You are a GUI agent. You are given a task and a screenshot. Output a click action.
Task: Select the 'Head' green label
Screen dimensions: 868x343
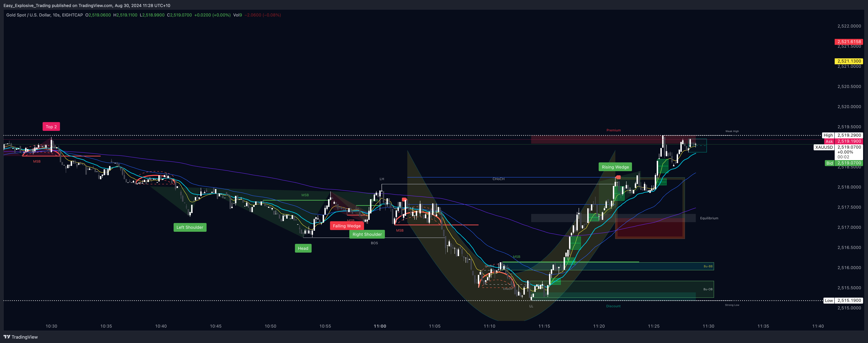303,248
